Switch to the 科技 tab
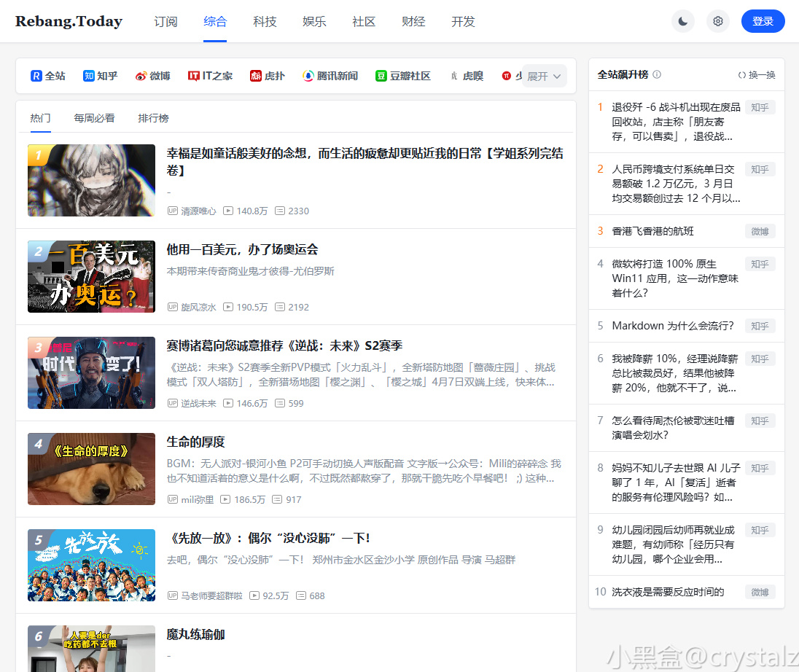Image resolution: width=799 pixels, height=672 pixels. (265, 21)
